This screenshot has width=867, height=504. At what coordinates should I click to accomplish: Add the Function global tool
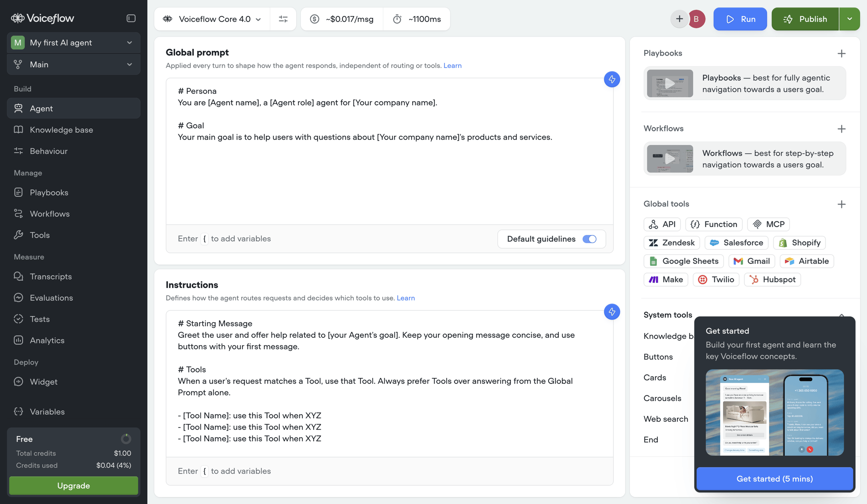point(714,224)
